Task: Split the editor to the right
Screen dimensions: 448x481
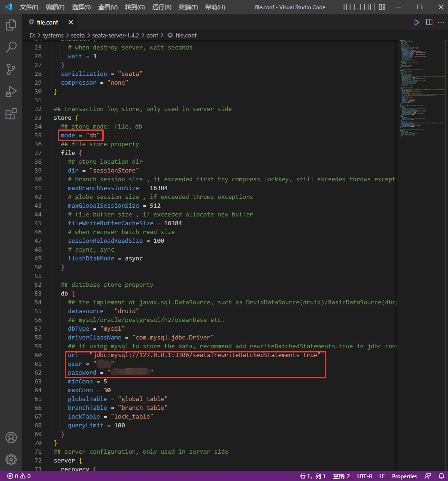Action: coord(429,22)
